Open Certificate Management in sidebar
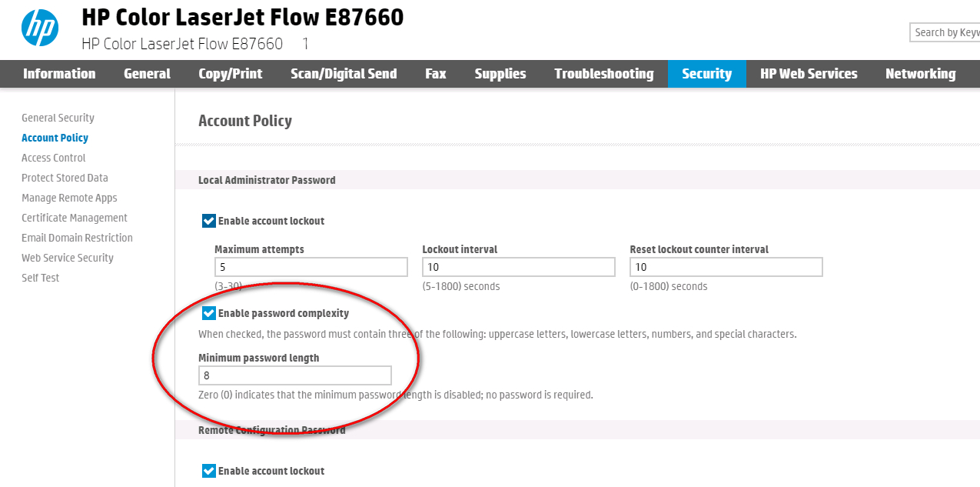 pos(75,218)
